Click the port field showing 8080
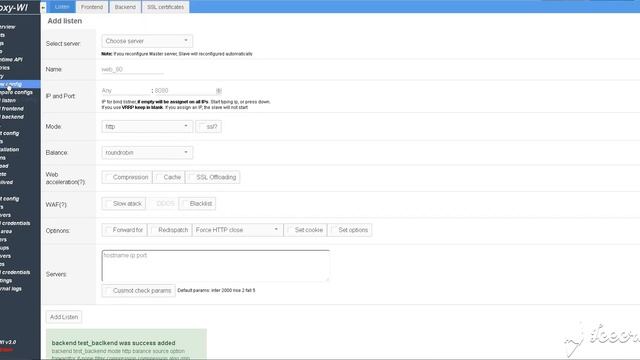The image size is (640, 360). coord(184,91)
